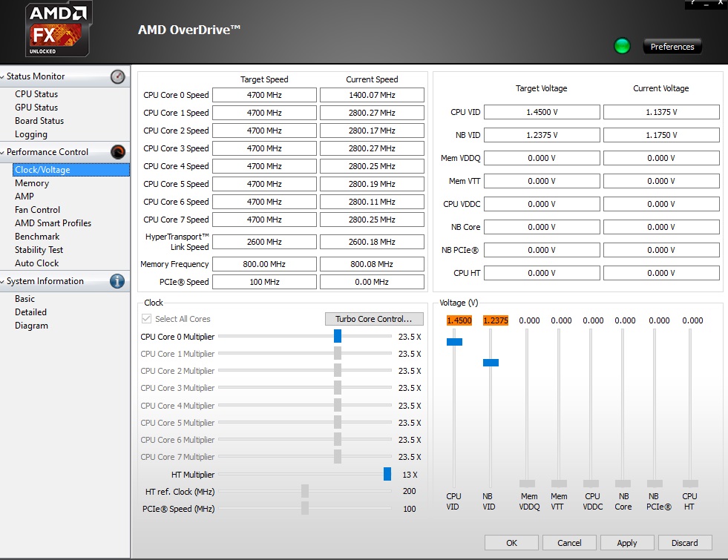Collapse the Performance Control section

pos(3,152)
